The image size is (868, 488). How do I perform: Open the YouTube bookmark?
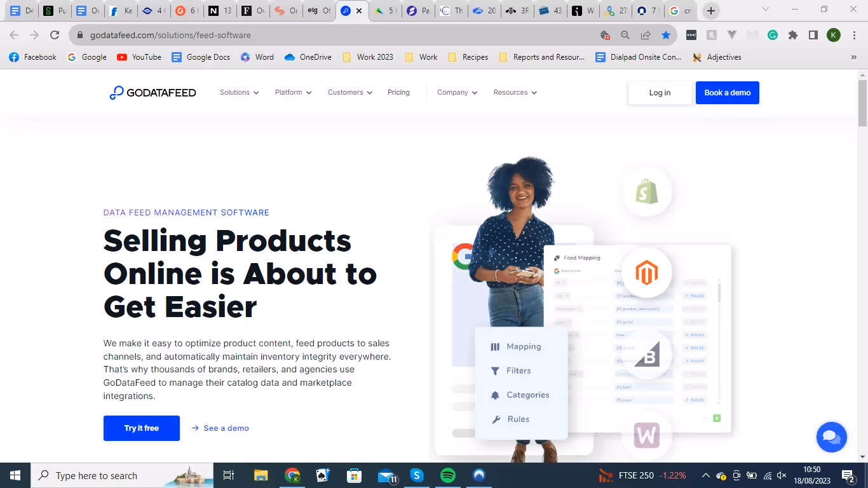tap(139, 57)
